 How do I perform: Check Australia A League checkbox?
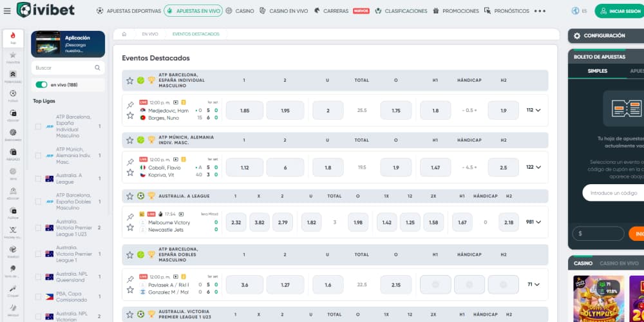pos(38,178)
